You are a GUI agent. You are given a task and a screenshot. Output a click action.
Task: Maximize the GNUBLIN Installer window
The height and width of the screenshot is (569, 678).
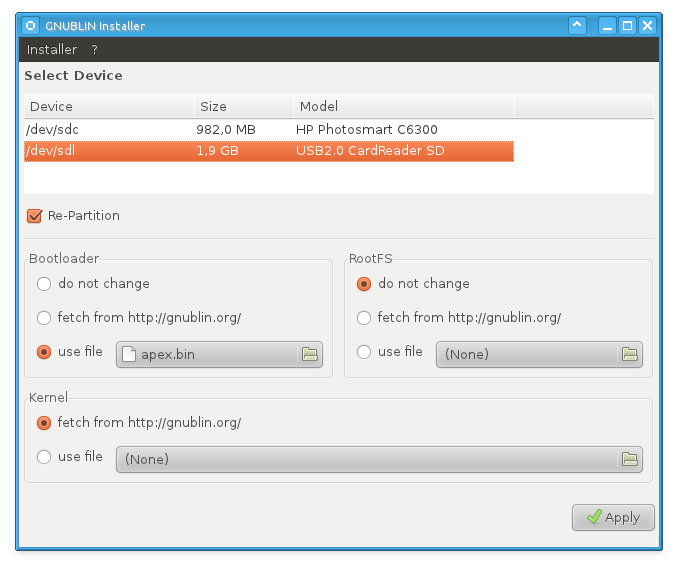click(x=627, y=26)
